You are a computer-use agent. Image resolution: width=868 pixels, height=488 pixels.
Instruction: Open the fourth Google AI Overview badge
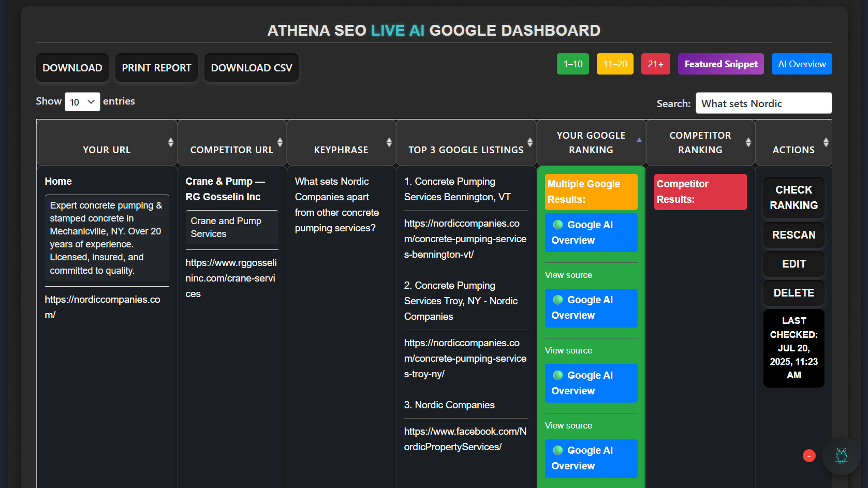click(591, 459)
